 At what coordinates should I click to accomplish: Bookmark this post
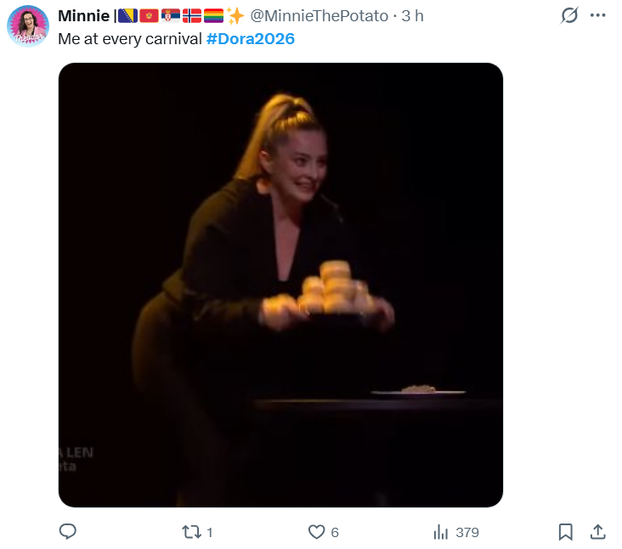[x=566, y=532]
